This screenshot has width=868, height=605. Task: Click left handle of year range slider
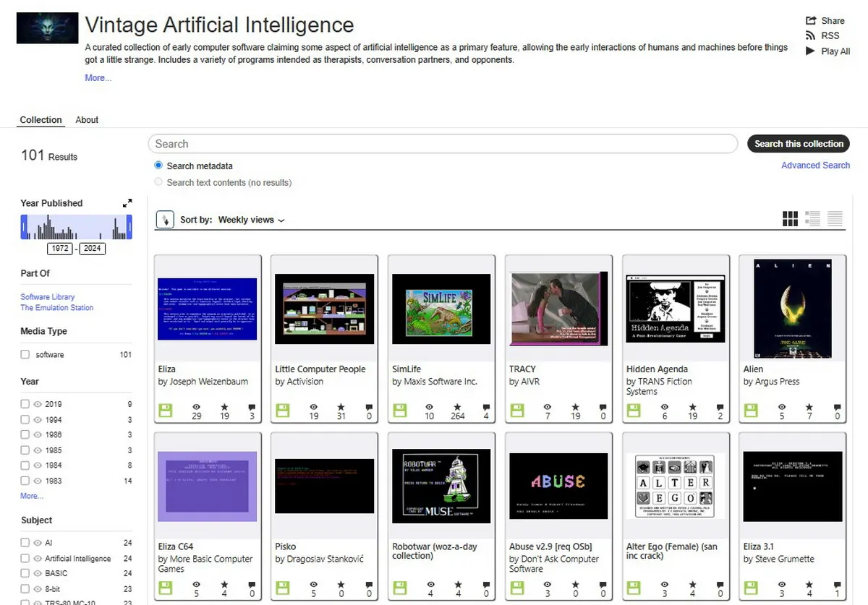(x=23, y=227)
